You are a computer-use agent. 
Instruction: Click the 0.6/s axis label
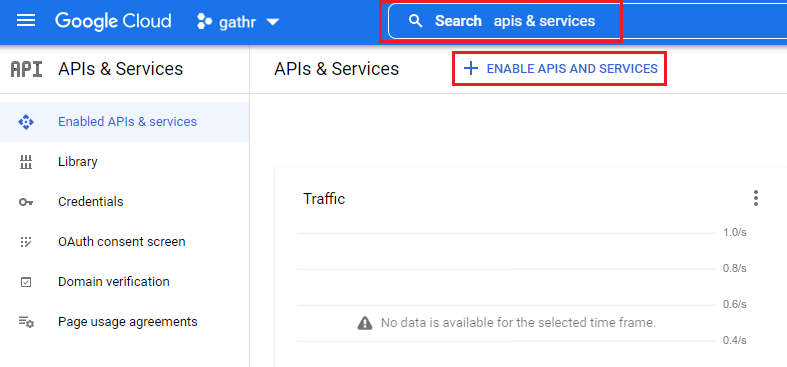pos(735,305)
